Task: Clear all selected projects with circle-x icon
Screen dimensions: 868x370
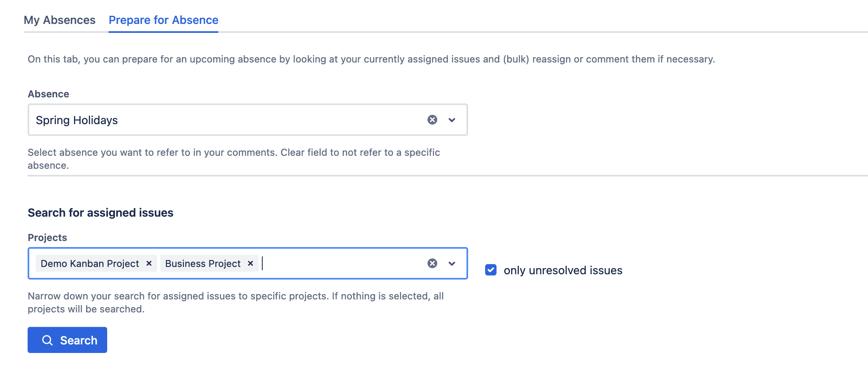Action: coord(432,263)
